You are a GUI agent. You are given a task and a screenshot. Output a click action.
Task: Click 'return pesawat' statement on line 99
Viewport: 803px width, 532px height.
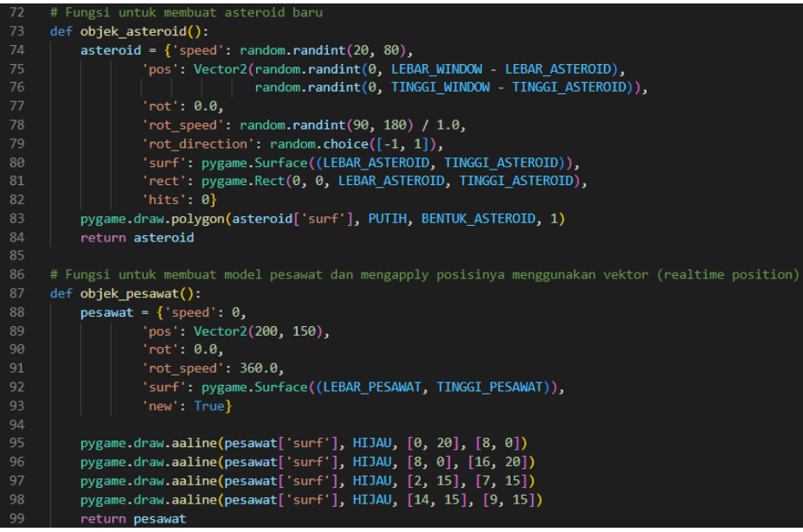click(133, 519)
